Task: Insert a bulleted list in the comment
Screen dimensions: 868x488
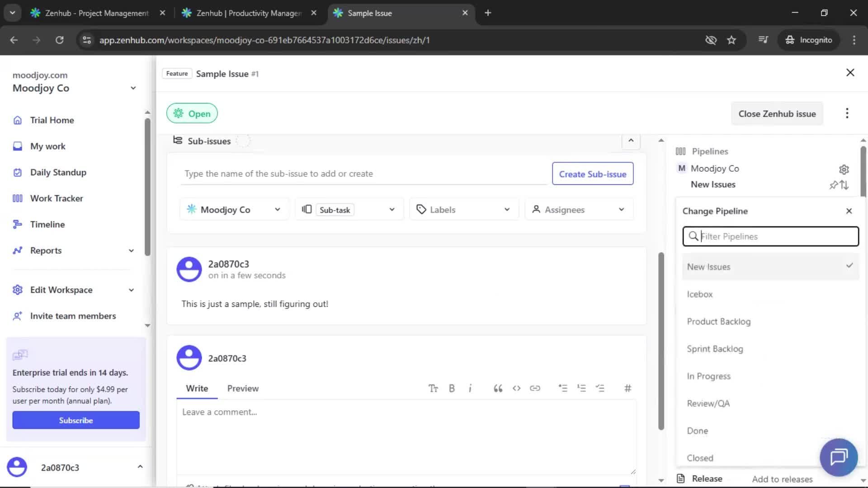Action: click(563, 388)
